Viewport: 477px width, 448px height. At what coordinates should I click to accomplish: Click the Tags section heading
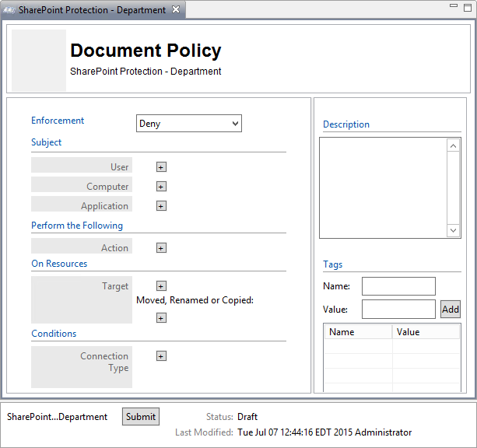tap(332, 264)
